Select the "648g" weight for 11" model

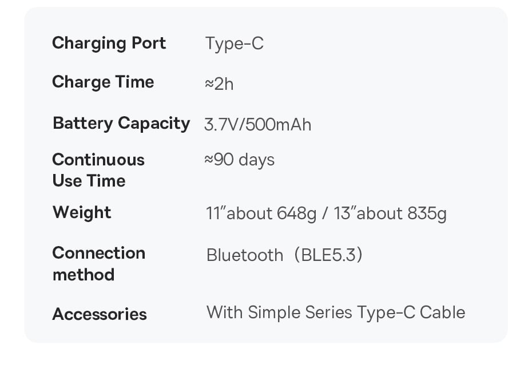tap(296, 213)
